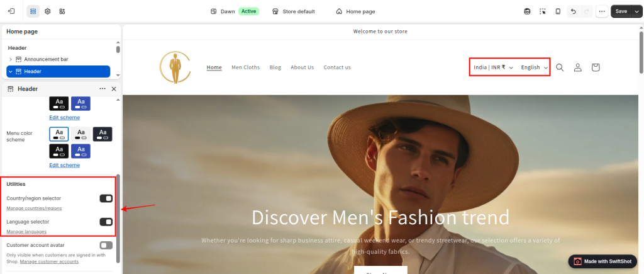Viewport: 644px width, 274px height.
Task: Open the Home page template selector
Action: (356, 11)
